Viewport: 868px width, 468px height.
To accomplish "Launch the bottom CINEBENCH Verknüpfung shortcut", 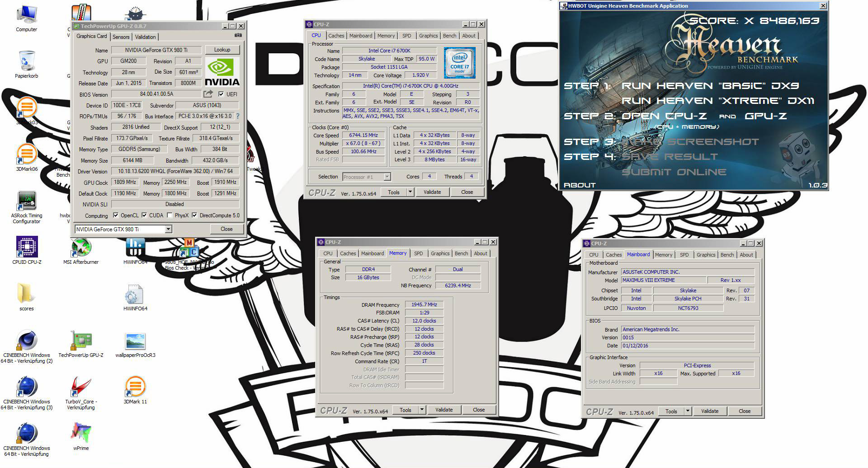I will click(x=27, y=440).
